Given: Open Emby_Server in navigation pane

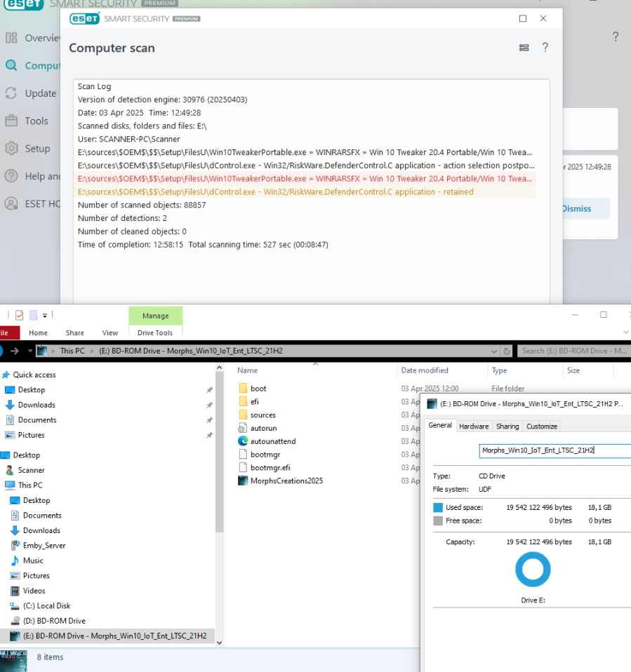Looking at the screenshot, I should pyautogui.click(x=44, y=546).
